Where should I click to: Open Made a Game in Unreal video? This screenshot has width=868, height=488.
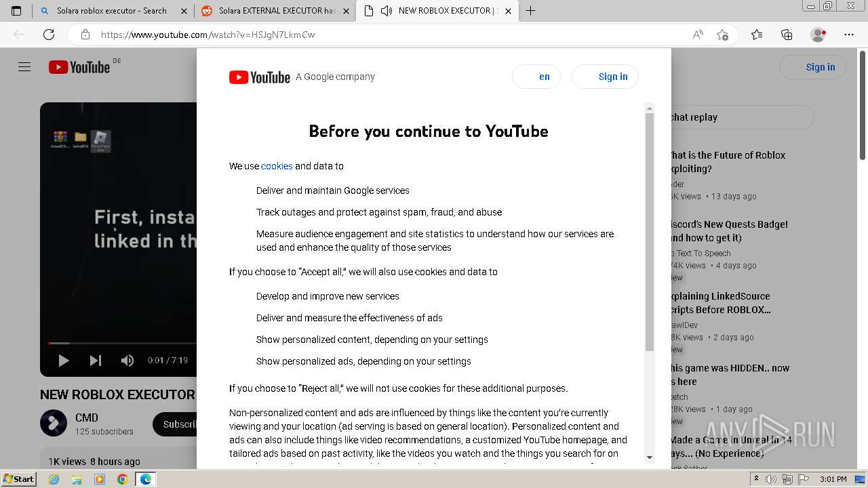(x=732, y=447)
